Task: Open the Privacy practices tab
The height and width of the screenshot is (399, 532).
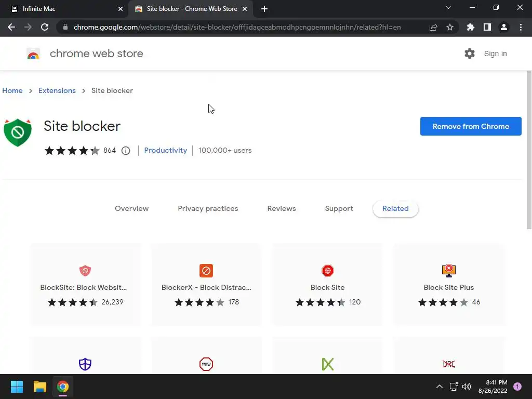Action: pos(208,209)
